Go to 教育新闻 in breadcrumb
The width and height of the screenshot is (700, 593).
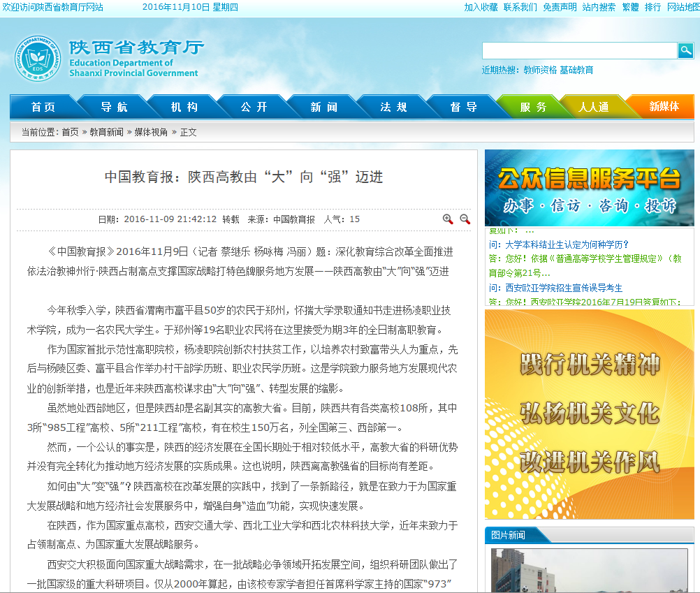[x=106, y=132]
